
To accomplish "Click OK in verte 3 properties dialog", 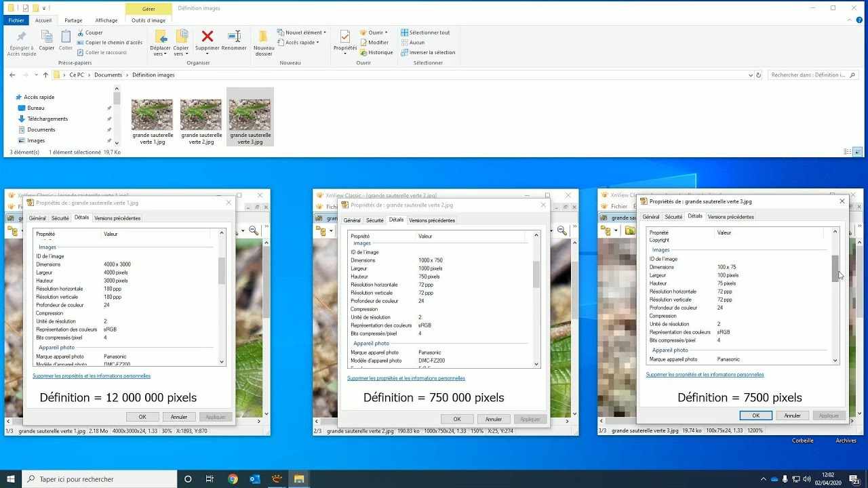I will click(755, 415).
